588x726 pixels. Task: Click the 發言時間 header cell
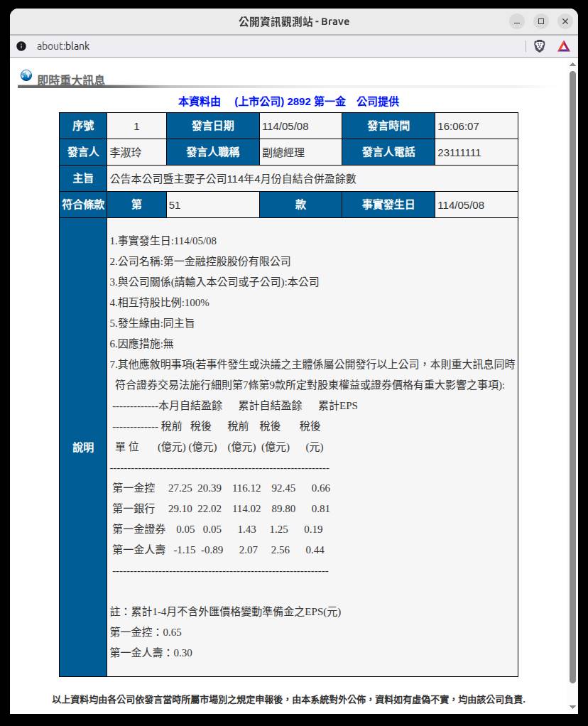[x=388, y=126]
